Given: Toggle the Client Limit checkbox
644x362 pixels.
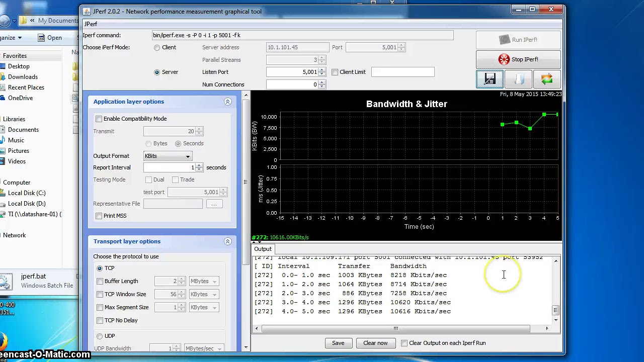Looking at the screenshot, I should (x=335, y=72).
